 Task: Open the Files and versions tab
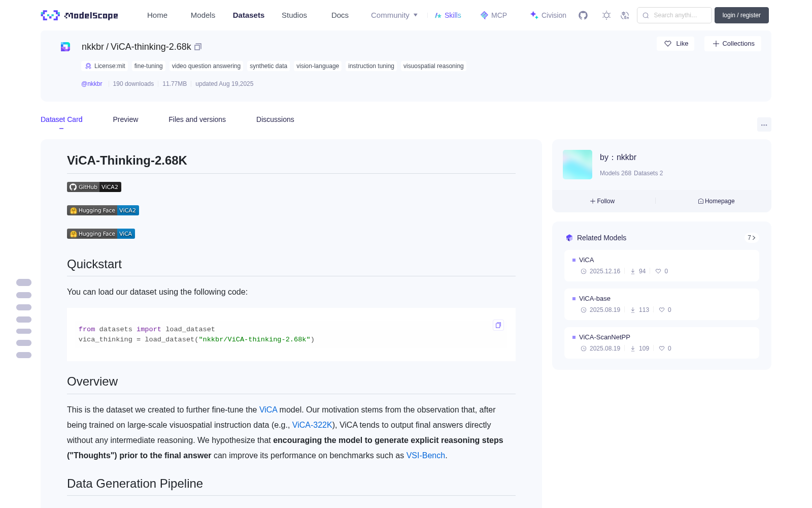(x=197, y=119)
